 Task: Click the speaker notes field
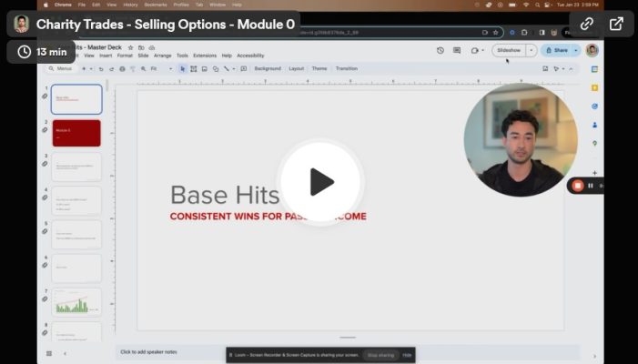[347, 352]
